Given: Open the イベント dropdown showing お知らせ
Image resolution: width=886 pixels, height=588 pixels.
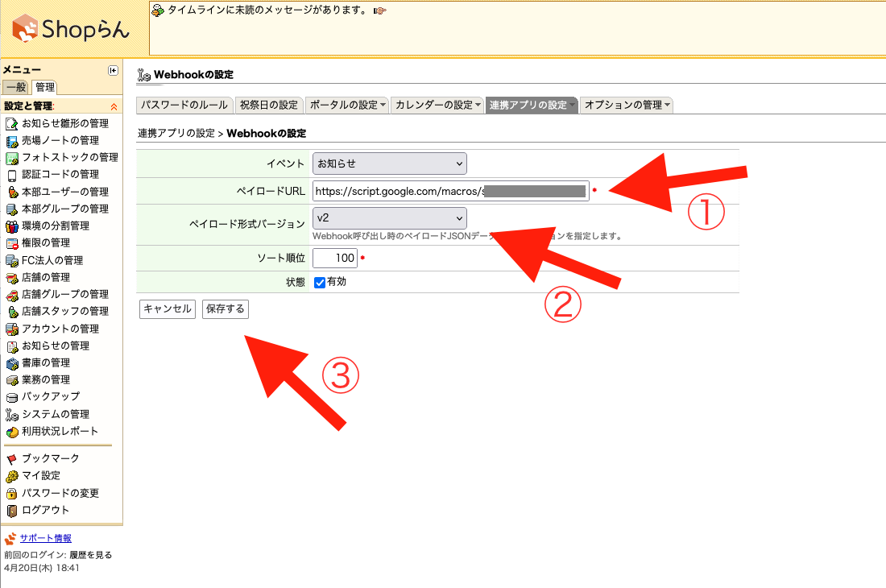Looking at the screenshot, I should pos(389,164).
